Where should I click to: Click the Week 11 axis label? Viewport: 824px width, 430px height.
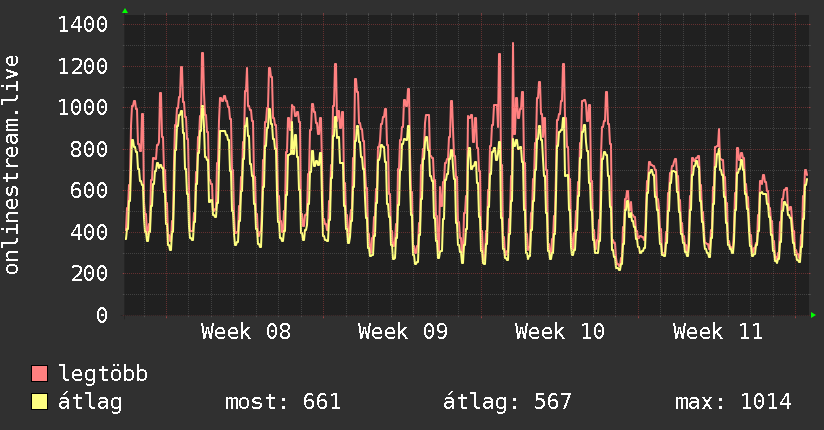(x=717, y=332)
